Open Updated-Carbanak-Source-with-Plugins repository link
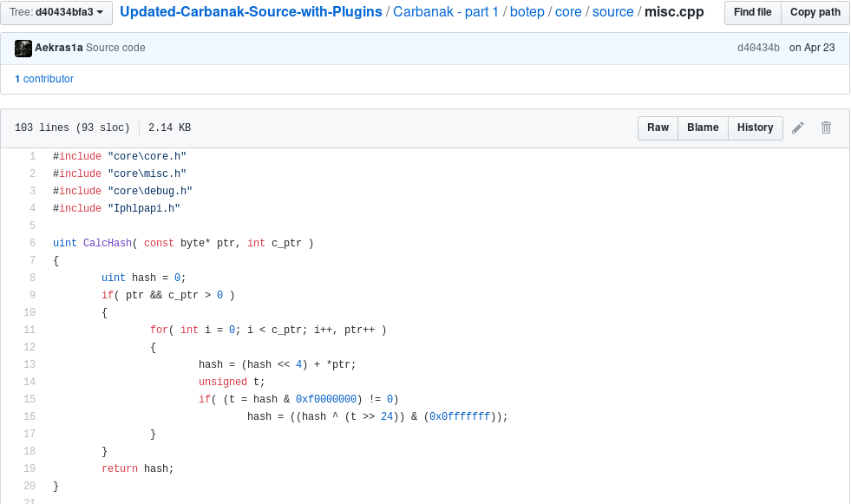 251,12
